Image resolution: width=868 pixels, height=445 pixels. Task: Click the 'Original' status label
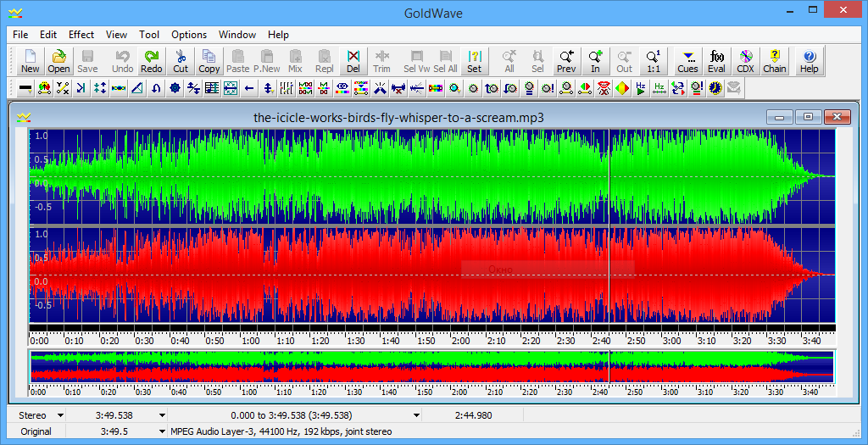[36, 431]
